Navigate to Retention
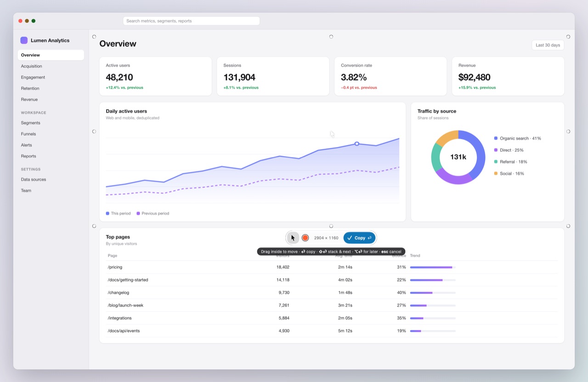Screen dimensions: 588x382 click(x=51, y=88)
